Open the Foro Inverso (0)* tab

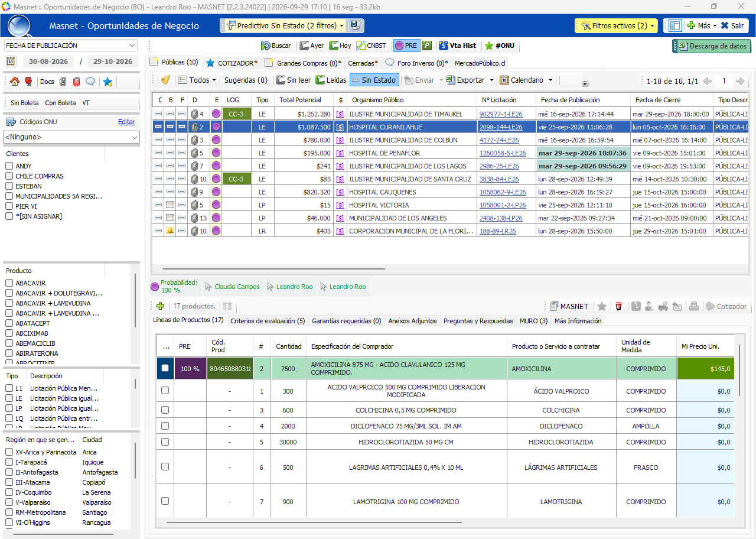coord(416,63)
